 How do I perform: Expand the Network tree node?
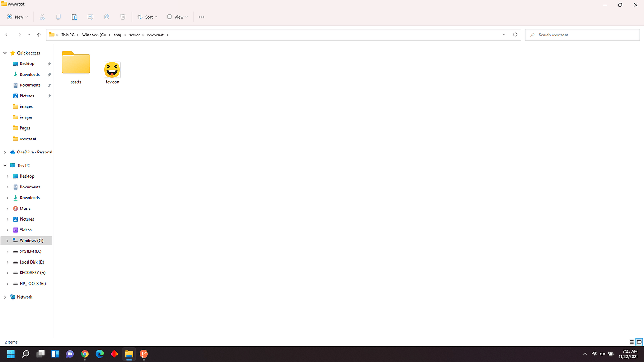[x=5, y=297]
